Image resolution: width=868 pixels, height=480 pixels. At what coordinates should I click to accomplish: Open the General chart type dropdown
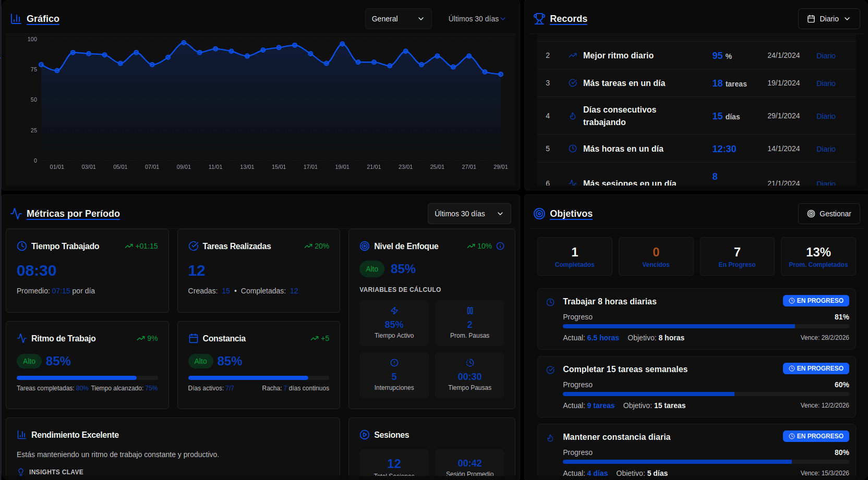[x=398, y=19]
